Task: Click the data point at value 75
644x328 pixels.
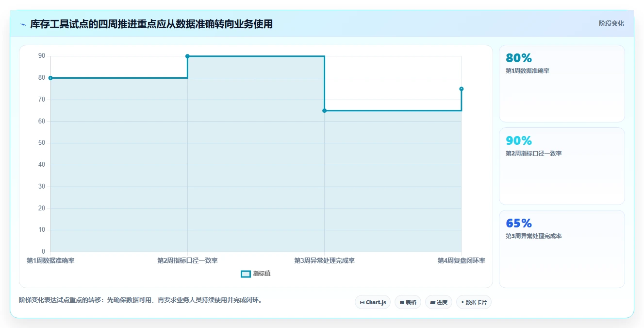Action: pos(461,89)
